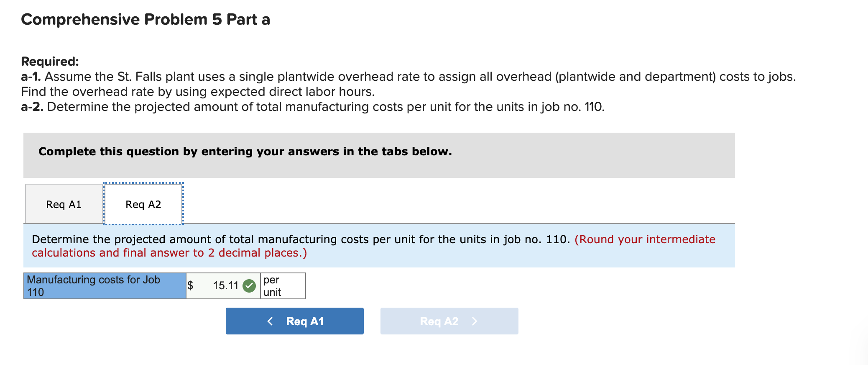This screenshot has width=868, height=365.
Task: Click the right-pointing chevron on Req A2 button
Action: coord(475,321)
